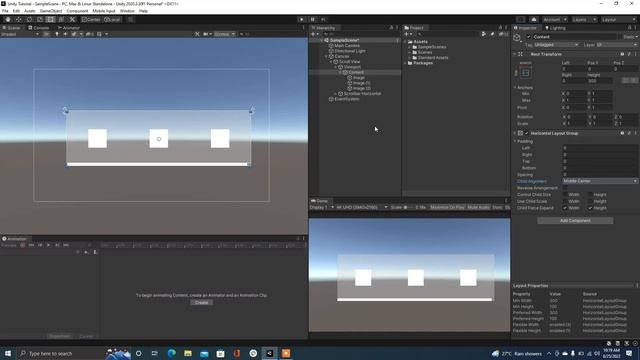Click the scene tools wrench icon
Screen dimensions: 640x360
(x=197, y=34)
